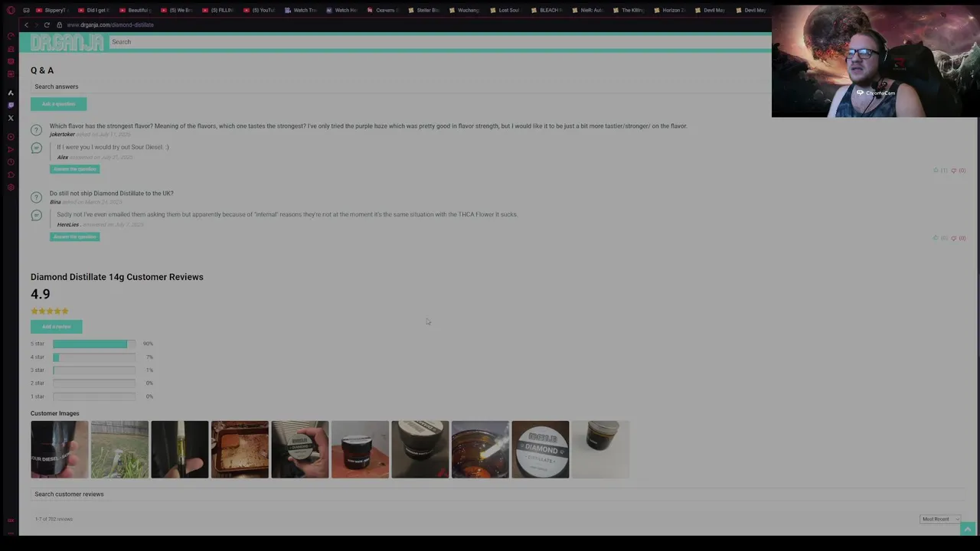This screenshot has height=551, width=980.
Task: Open Twitch in the Opera sidebar
Action: coord(11,106)
